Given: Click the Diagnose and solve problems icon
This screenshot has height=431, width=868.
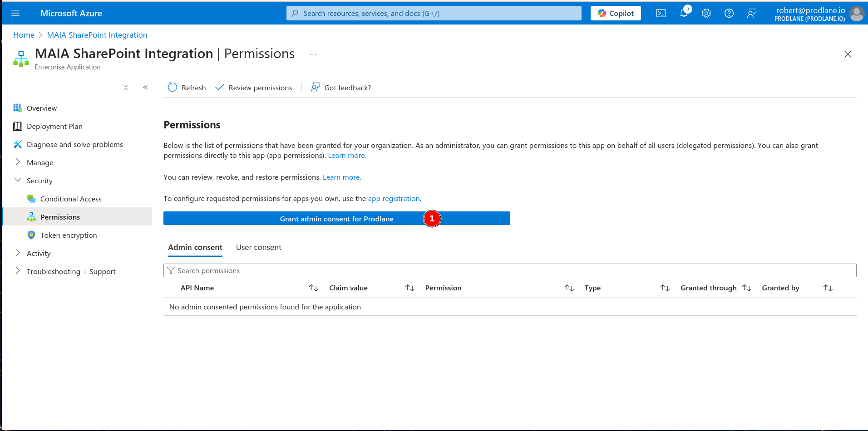Looking at the screenshot, I should click(18, 144).
